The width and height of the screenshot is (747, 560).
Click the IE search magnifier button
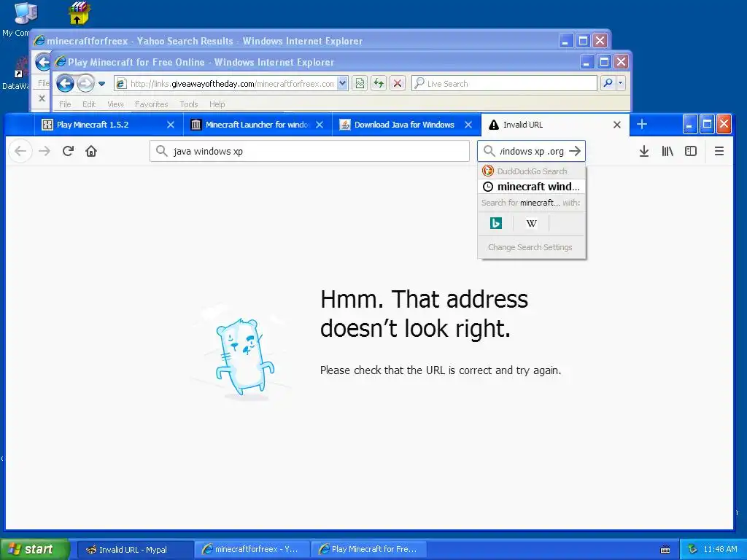pos(608,83)
